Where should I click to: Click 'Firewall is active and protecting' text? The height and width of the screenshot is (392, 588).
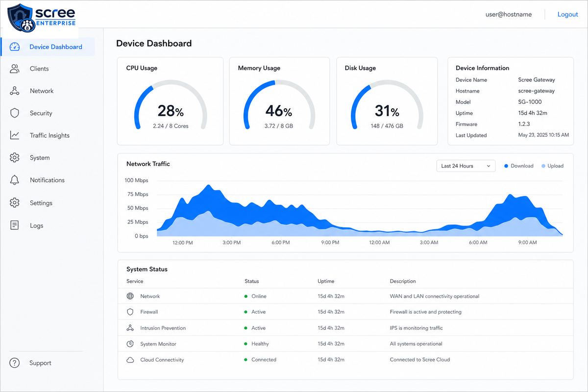pos(426,312)
